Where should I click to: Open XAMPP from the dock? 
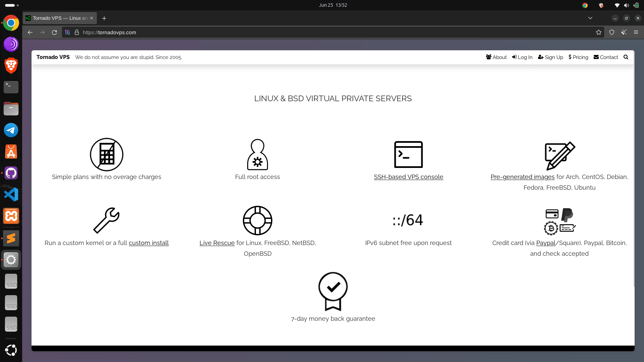tap(11, 216)
